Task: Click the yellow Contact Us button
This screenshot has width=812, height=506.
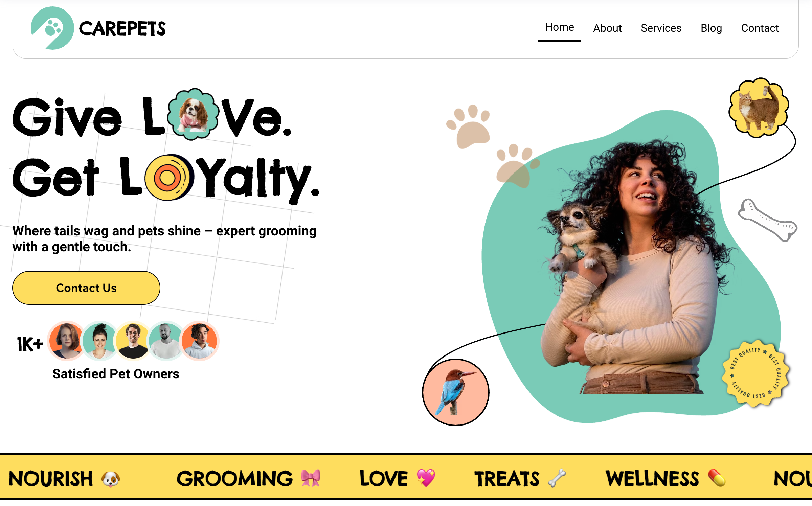Action: (x=86, y=288)
